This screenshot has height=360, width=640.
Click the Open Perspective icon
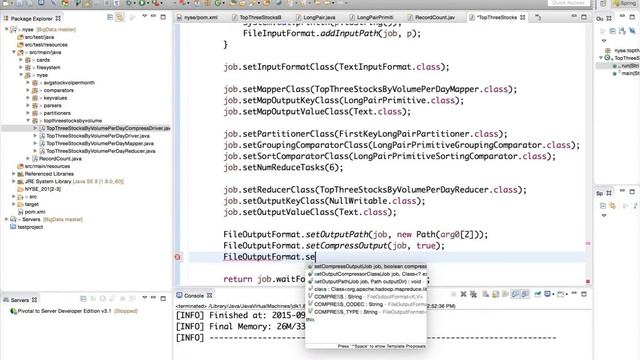click(603, 3)
